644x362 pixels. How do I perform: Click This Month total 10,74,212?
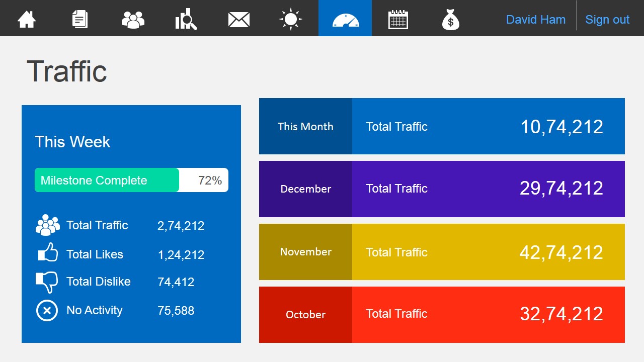[x=561, y=127]
